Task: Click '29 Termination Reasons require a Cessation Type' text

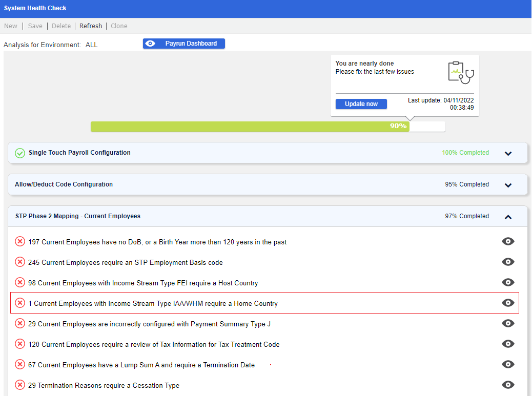Action: pos(104,385)
